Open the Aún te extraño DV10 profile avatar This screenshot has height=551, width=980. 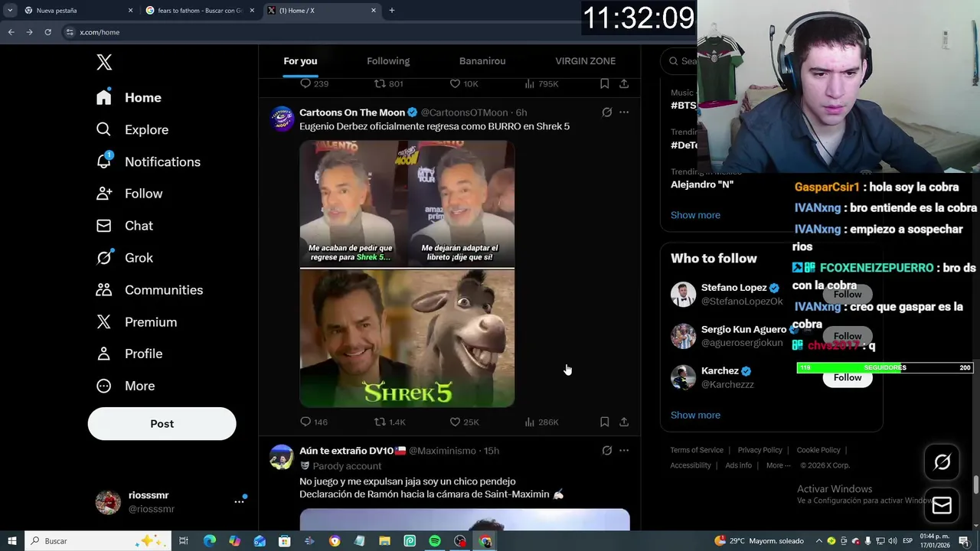pyautogui.click(x=282, y=457)
